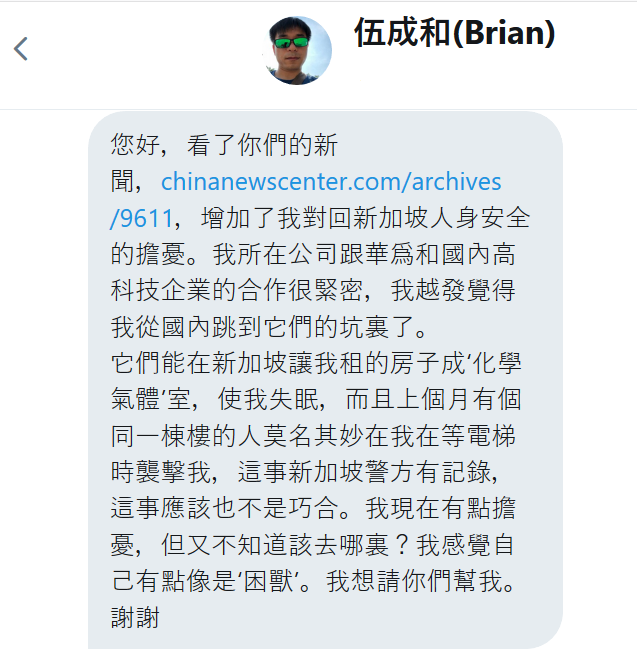Click the question mark after 哪裏
Image resolution: width=637 pixels, height=649 pixels.
pyautogui.click(x=402, y=545)
